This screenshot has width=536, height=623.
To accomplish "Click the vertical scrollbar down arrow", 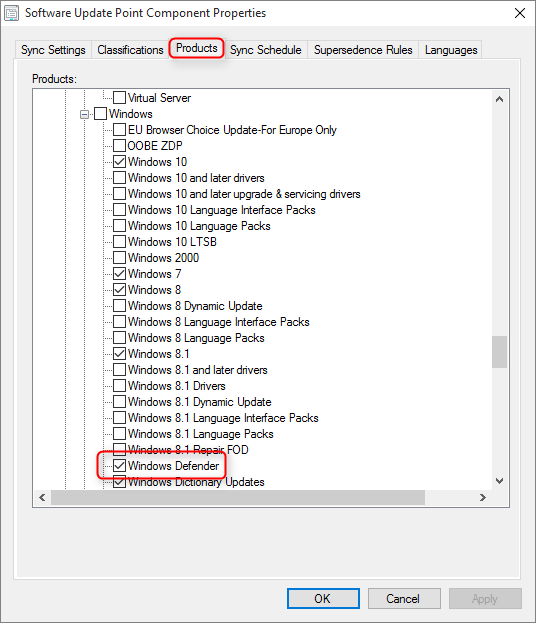I will [x=499, y=481].
